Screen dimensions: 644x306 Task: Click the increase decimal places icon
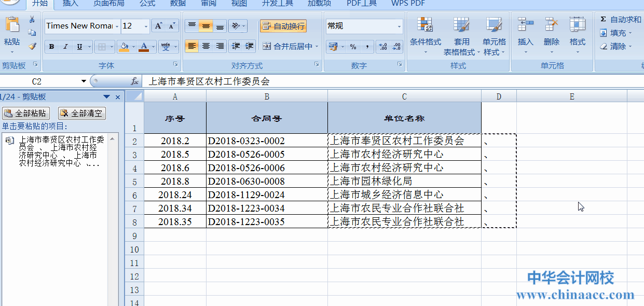coord(383,47)
